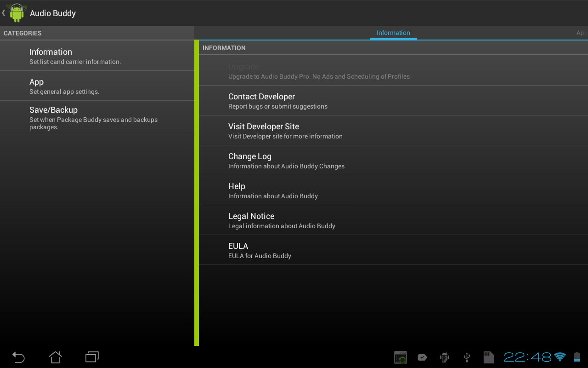
Task: Switch to the partially visible App tab
Action: tap(582, 33)
